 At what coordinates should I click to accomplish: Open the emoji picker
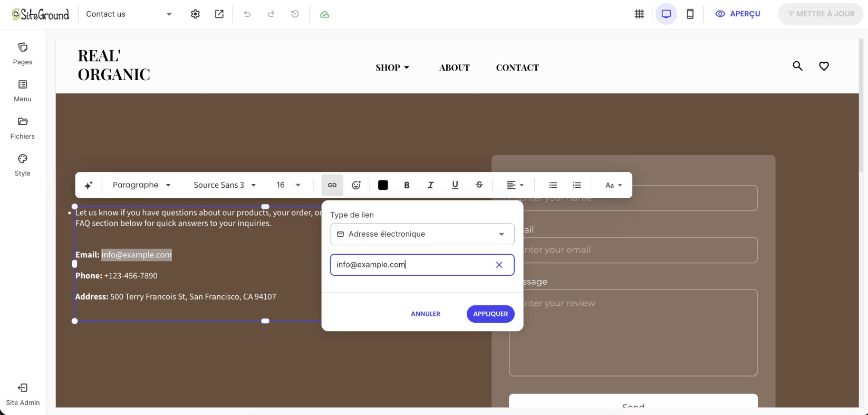pyautogui.click(x=356, y=185)
